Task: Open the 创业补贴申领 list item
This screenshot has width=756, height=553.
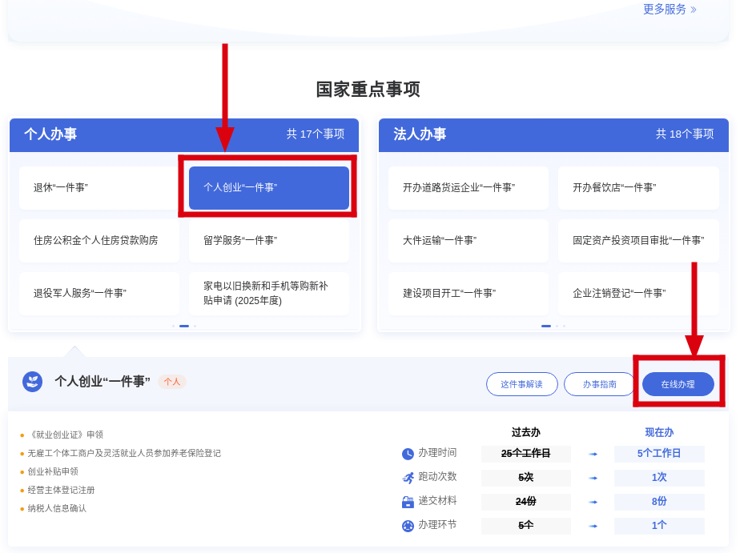Action: [53, 471]
